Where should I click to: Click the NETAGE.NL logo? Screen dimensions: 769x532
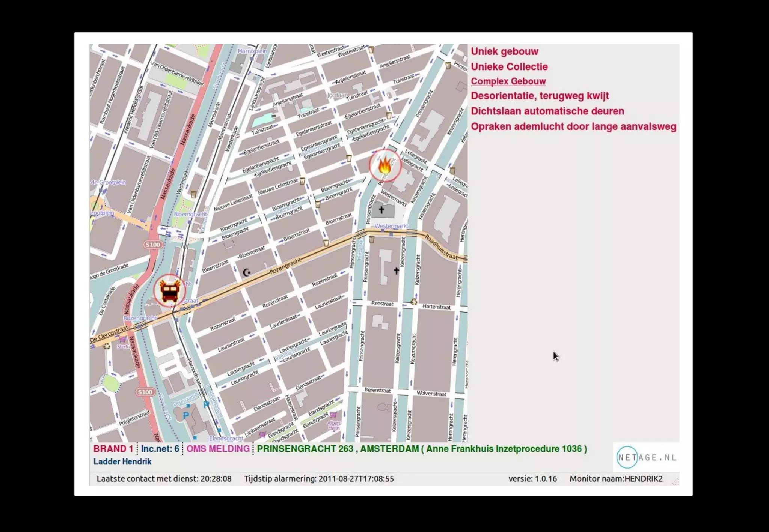(x=646, y=457)
